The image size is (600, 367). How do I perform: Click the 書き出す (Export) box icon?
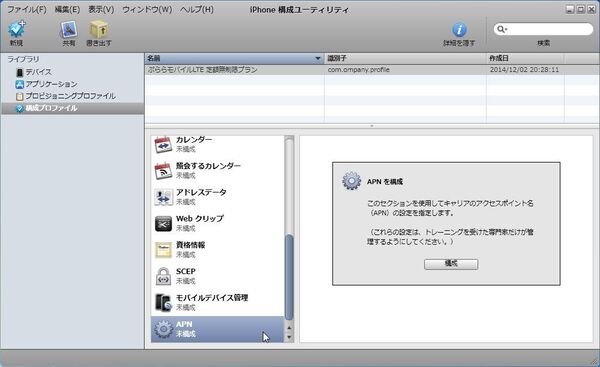[99, 29]
